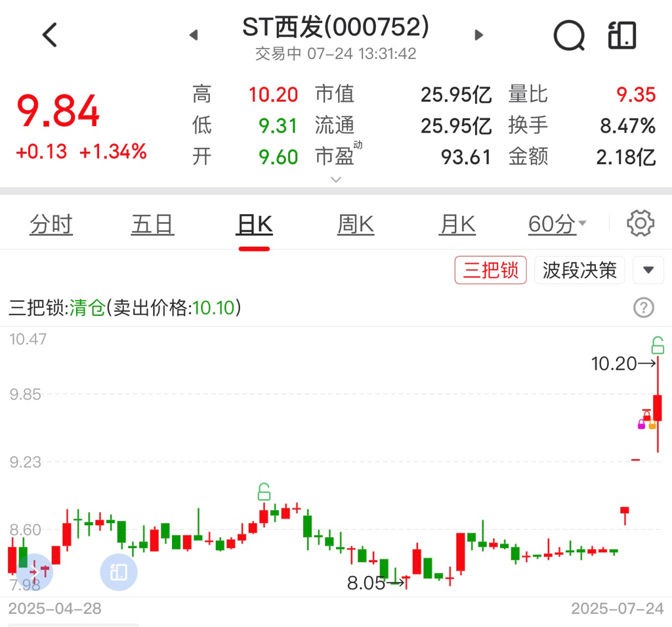This screenshot has width=672, height=627.
Task: Open the search magnifier icon
Action: tap(569, 35)
